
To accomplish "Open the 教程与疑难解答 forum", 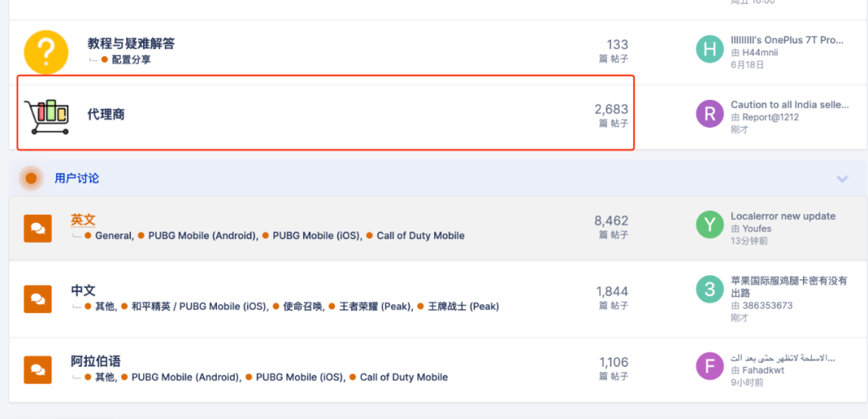I will (x=131, y=43).
